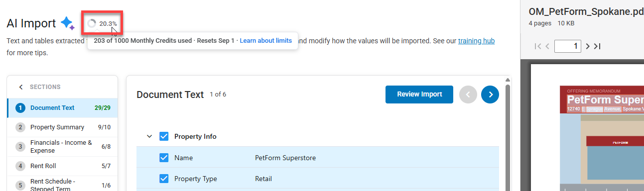
Task: Click the AI Import sparkle icon
Action: point(67,23)
